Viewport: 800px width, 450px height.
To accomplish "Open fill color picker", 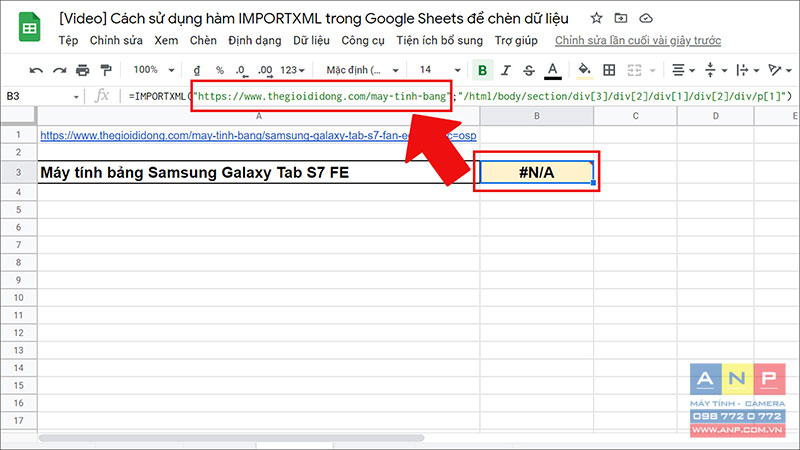I will (584, 70).
